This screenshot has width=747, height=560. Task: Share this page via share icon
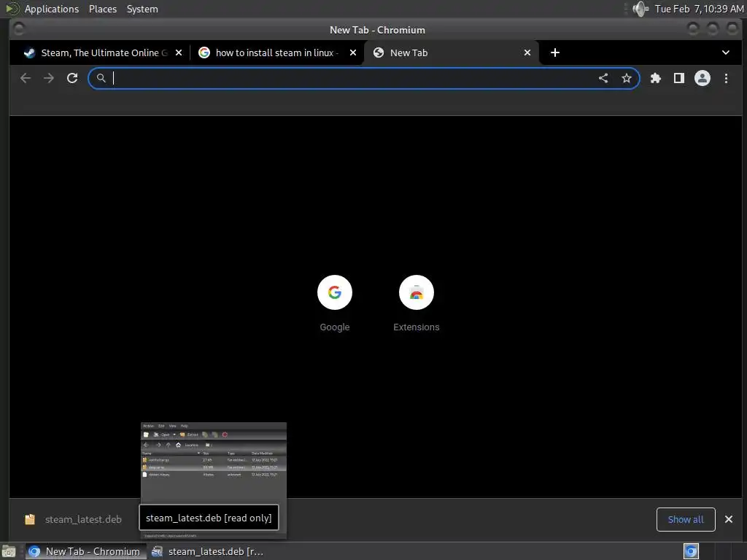(603, 78)
